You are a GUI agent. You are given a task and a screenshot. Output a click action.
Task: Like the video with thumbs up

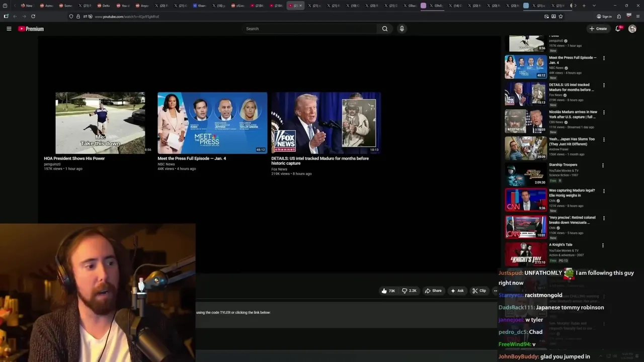point(388,291)
